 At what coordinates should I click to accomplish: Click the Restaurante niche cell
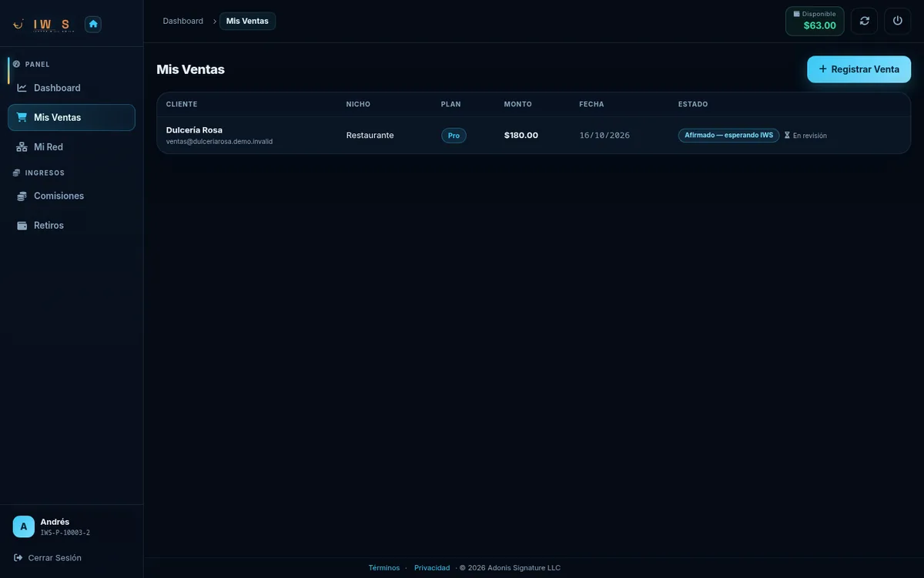pyautogui.click(x=370, y=136)
